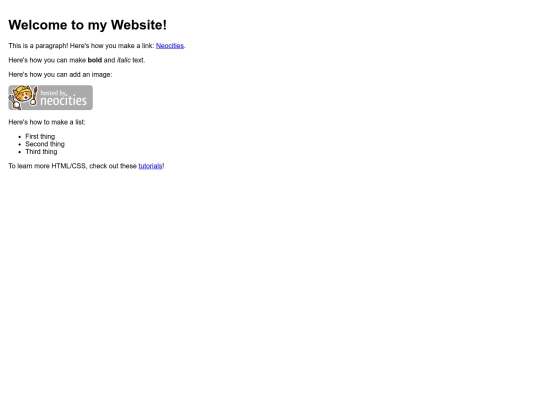Image resolution: width=540 pixels, height=405 pixels.
Task: Click the cat mascot in the badge
Action: coord(22,97)
